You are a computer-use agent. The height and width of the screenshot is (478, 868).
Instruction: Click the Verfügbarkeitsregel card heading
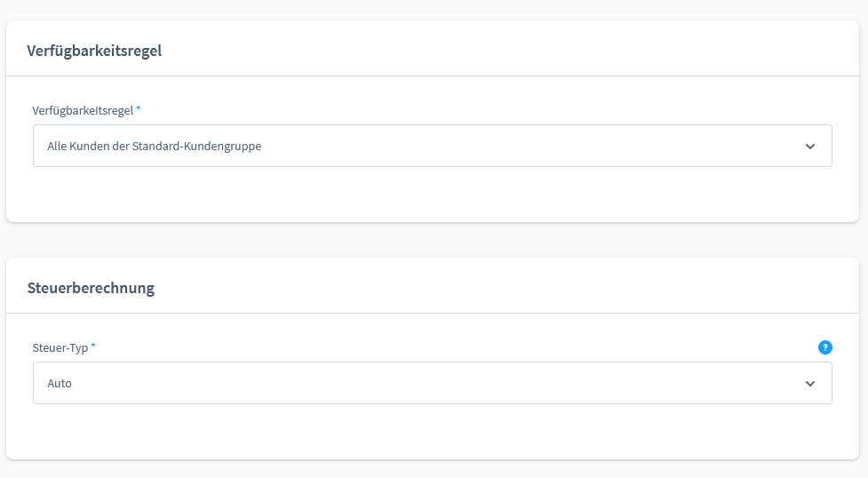pyautogui.click(x=94, y=51)
